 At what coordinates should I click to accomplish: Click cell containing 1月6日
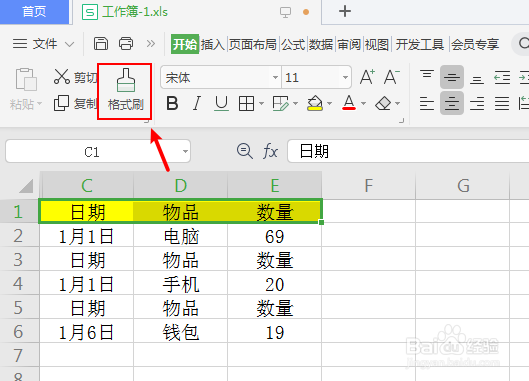(86, 332)
